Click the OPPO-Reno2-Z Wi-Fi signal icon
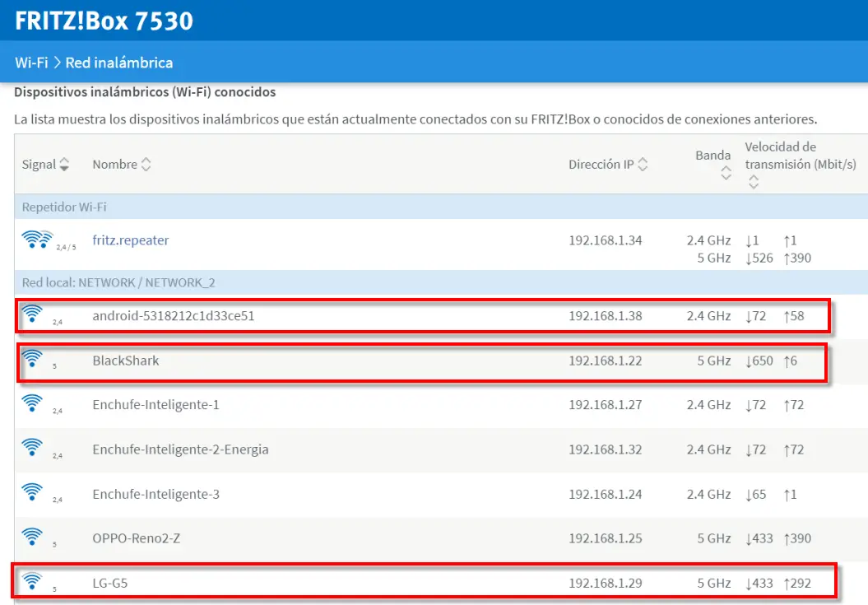 click(32, 537)
